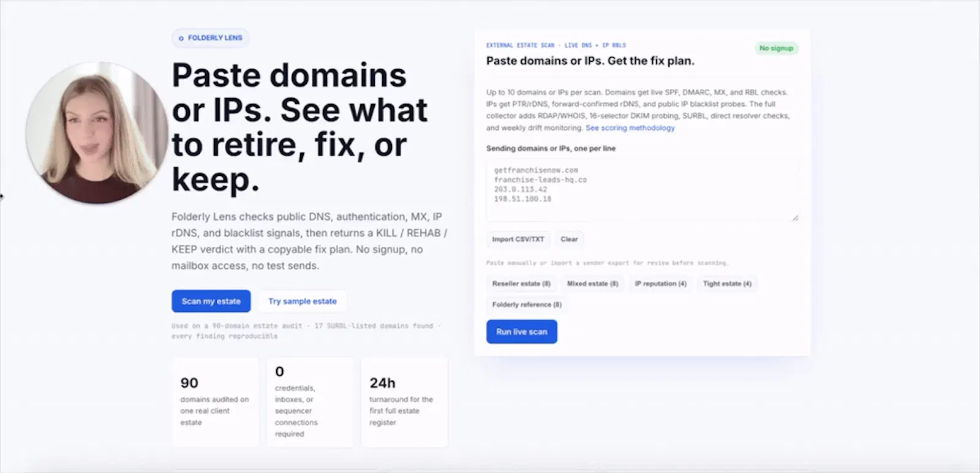Start the scan with Run live scan
The image size is (980, 473).
click(x=521, y=331)
